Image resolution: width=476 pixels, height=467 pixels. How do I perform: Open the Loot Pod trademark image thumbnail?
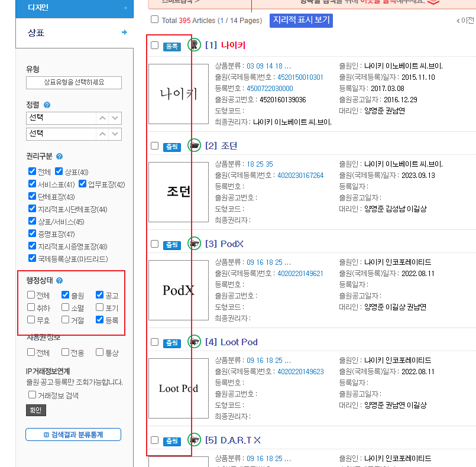179,388
